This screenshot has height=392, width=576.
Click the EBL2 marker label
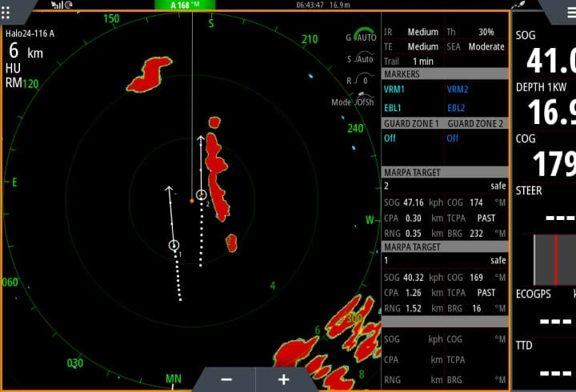456,107
